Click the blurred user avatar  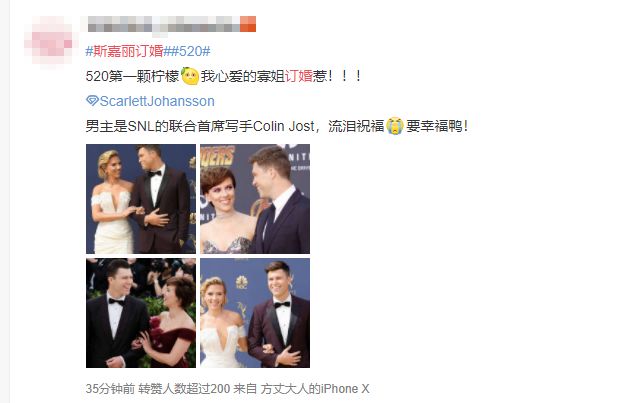coord(49,41)
